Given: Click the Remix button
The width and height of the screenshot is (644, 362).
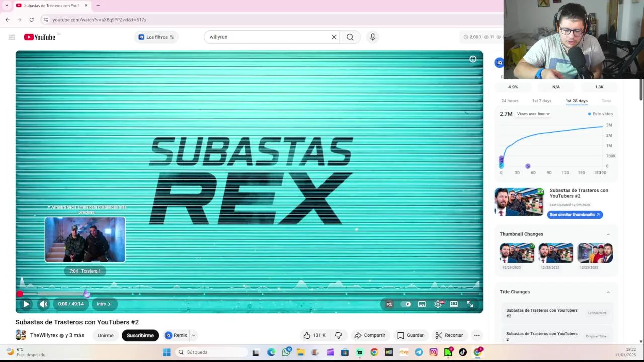Looking at the screenshot, I should coord(176,335).
